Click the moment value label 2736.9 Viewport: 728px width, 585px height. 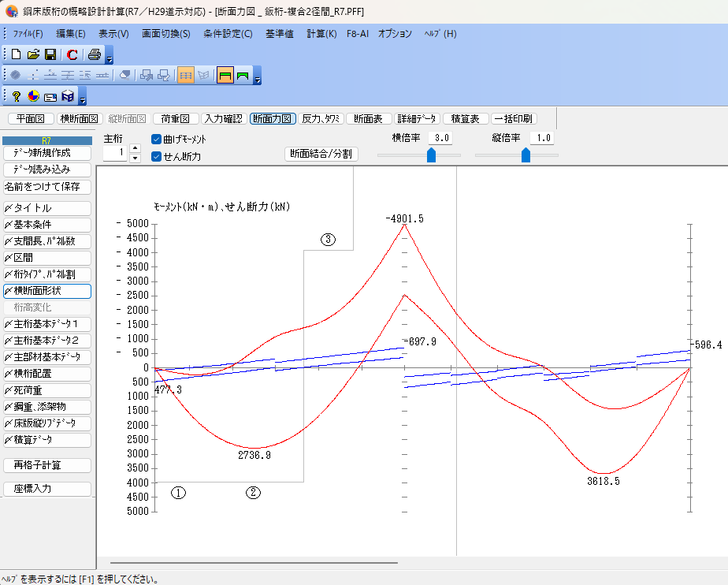point(254,456)
